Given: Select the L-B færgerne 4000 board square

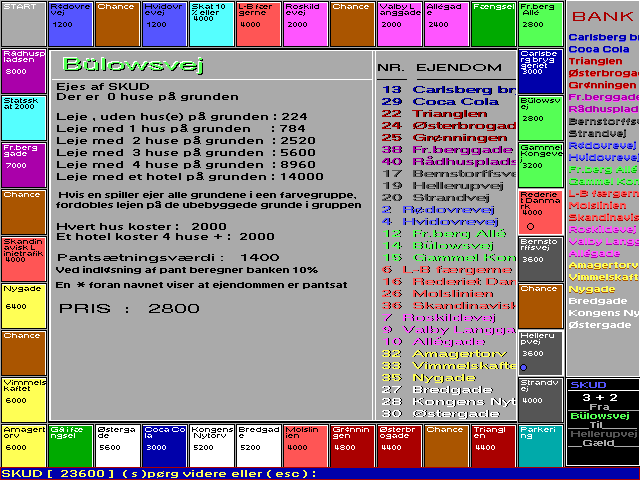Looking at the screenshot, I should pos(259,24).
